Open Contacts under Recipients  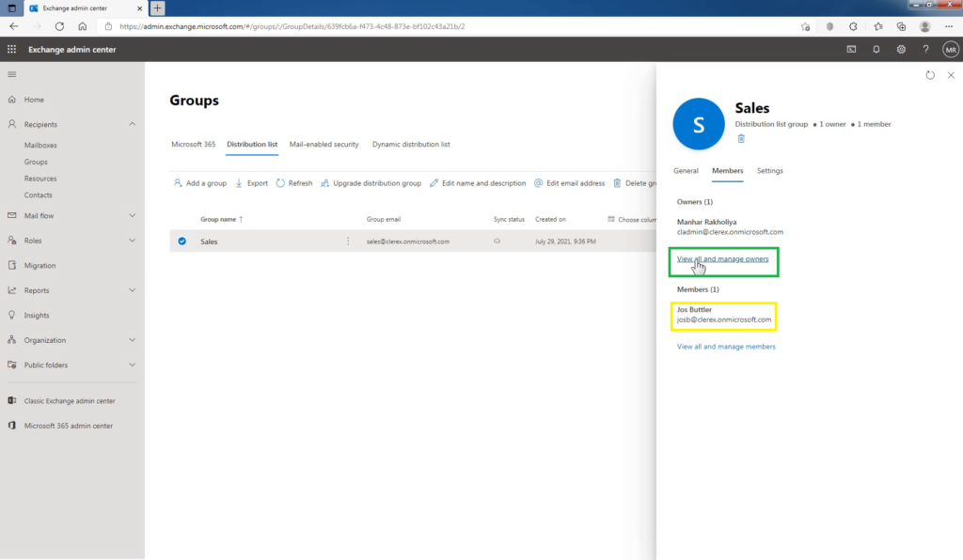coord(38,195)
